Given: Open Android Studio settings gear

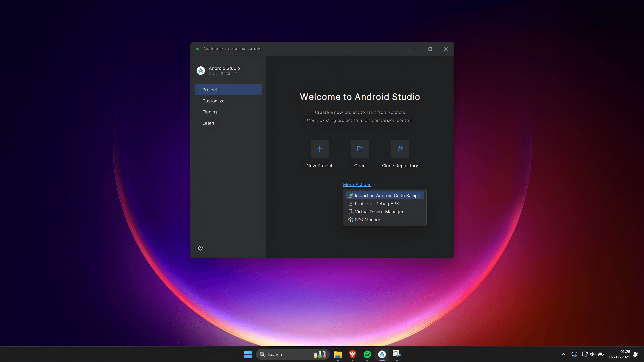Looking at the screenshot, I should [x=200, y=248].
